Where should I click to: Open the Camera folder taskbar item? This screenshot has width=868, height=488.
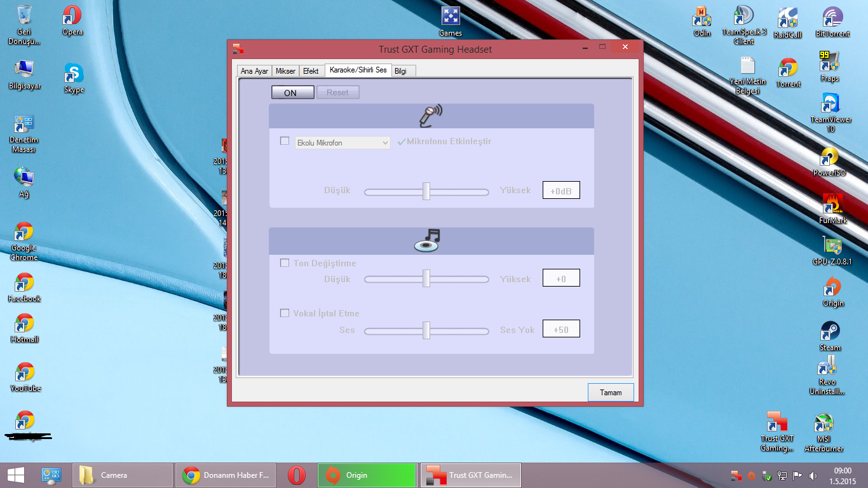(123, 475)
